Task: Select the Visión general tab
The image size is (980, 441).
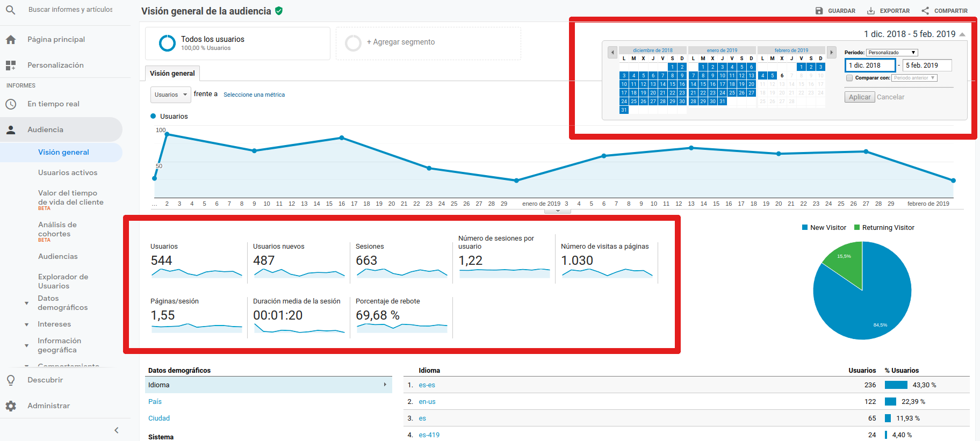Action: (x=172, y=73)
